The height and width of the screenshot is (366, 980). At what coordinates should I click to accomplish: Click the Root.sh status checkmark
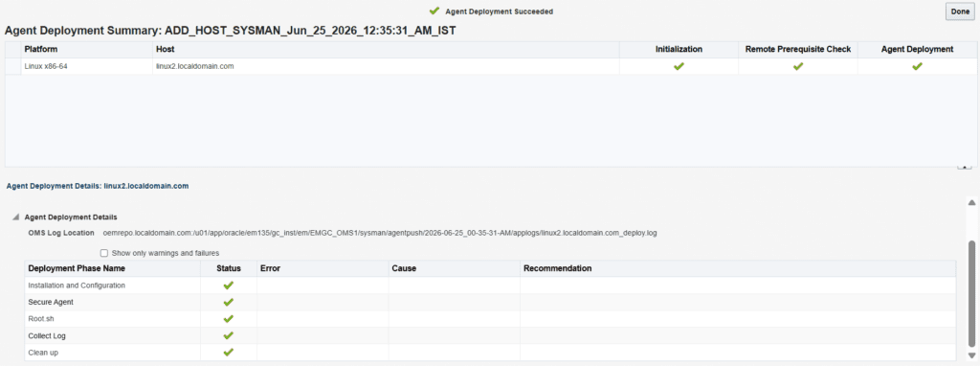point(228,318)
